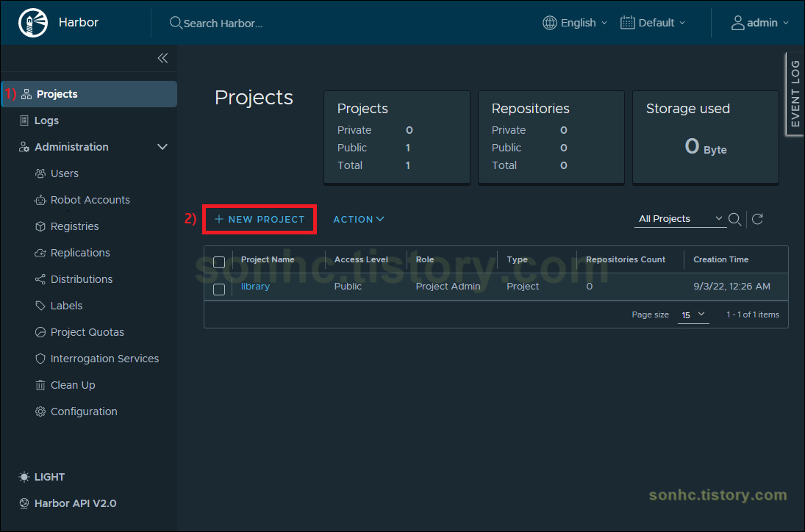
Task: Click the Configuration gear icon
Action: (x=40, y=411)
